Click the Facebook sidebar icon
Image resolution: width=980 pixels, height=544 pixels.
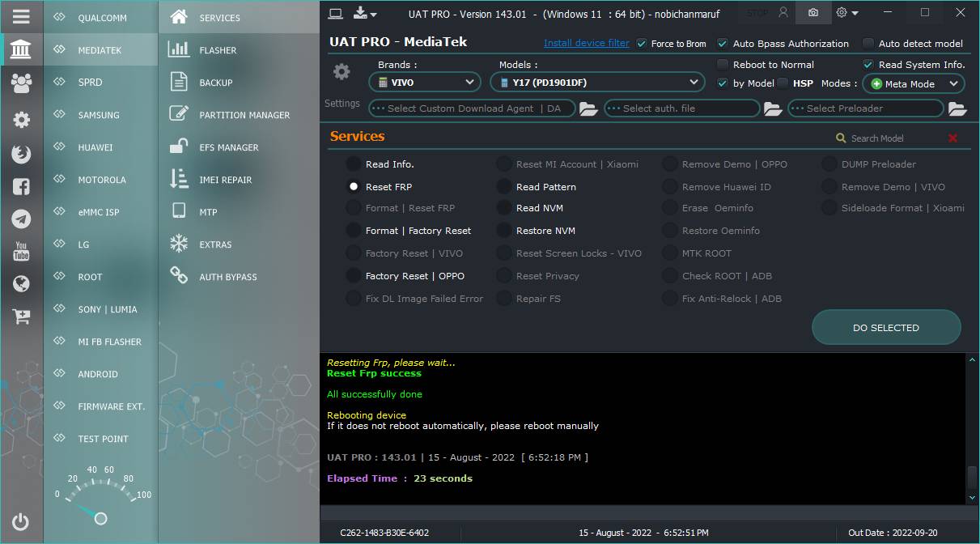coord(21,187)
